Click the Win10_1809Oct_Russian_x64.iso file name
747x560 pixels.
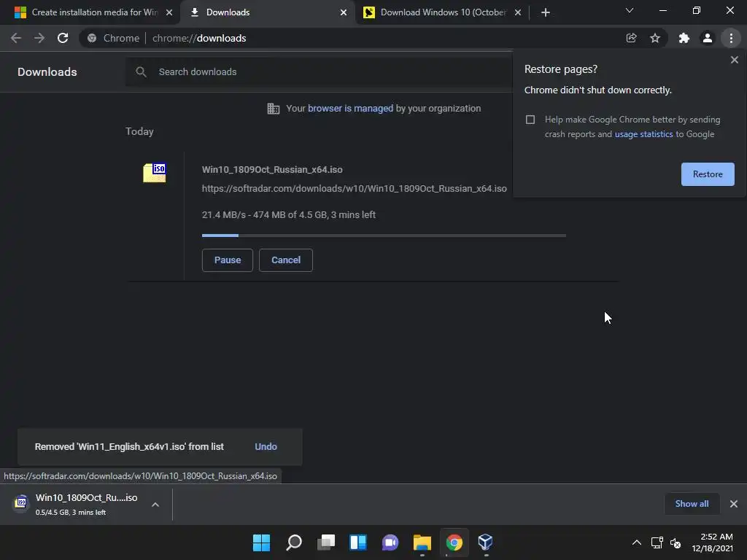click(x=272, y=169)
